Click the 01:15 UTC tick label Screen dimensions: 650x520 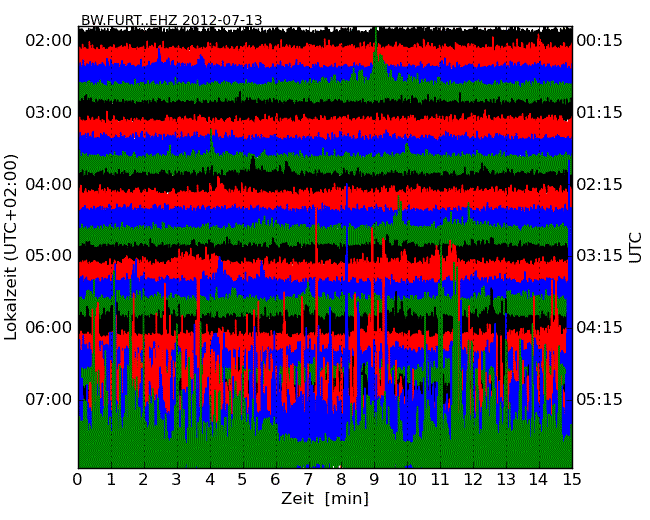[599, 112]
